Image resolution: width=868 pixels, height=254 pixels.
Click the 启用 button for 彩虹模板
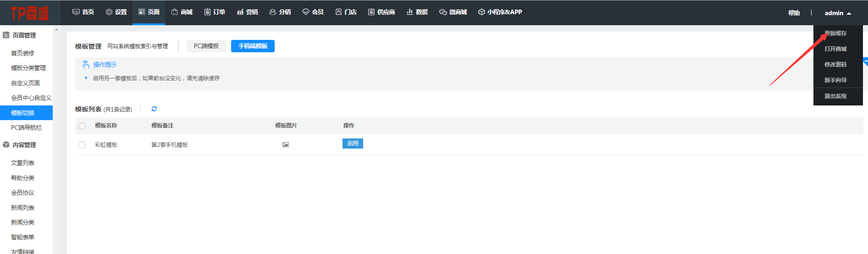pyautogui.click(x=353, y=144)
